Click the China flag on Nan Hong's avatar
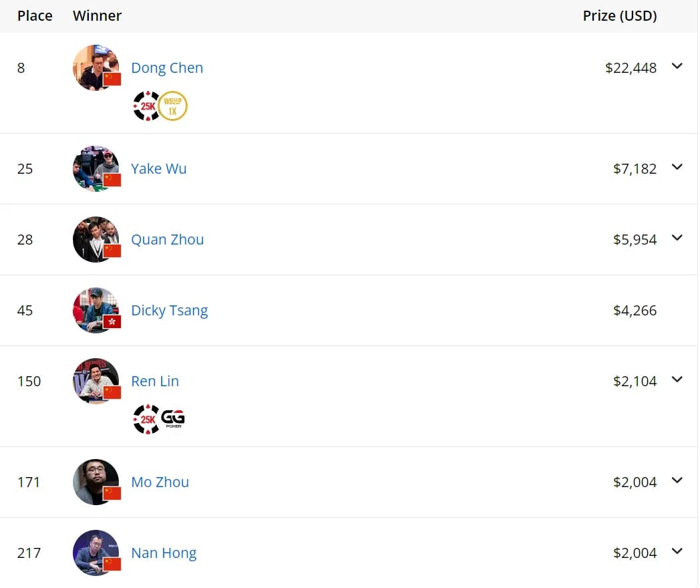The width and height of the screenshot is (700, 588). (x=112, y=564)
